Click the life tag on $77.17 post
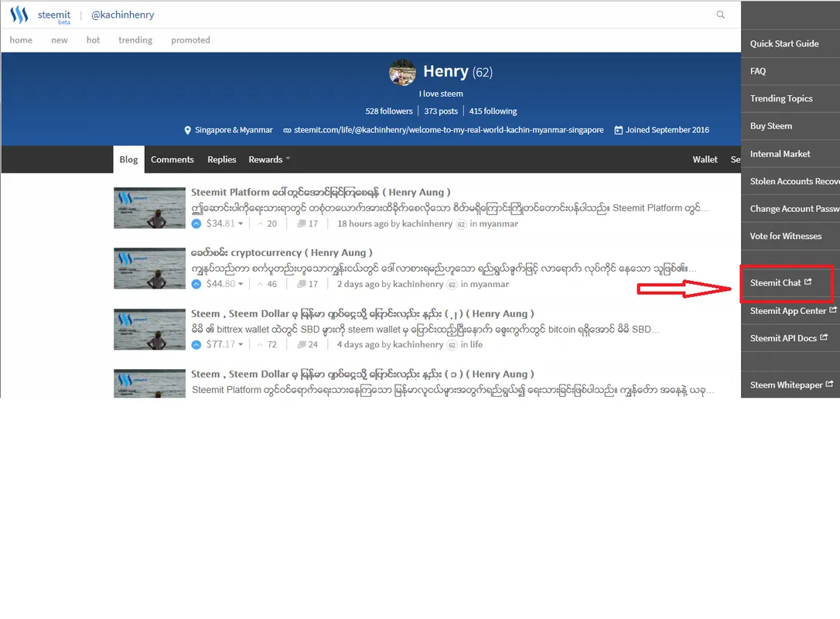Screen dimensions: 840x619 [476, 344]
